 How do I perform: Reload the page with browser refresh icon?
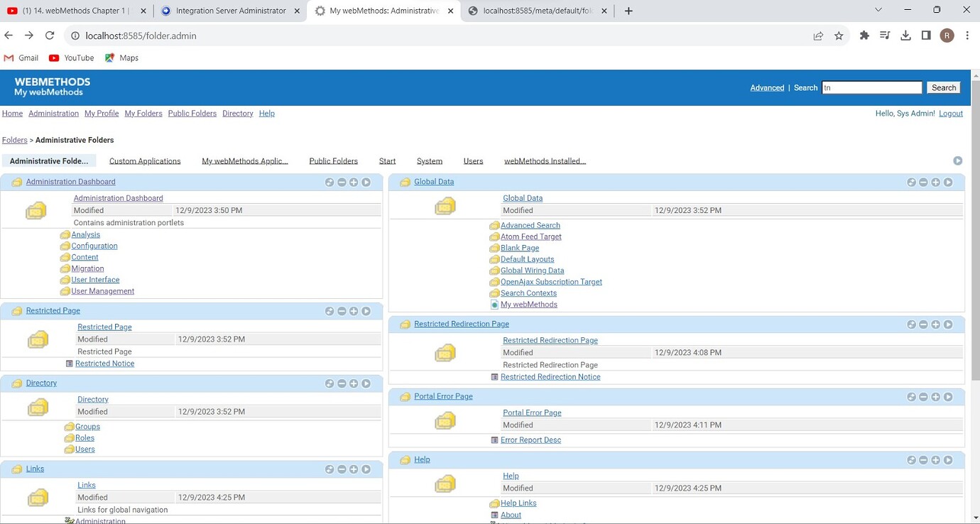tap(50, 36)
